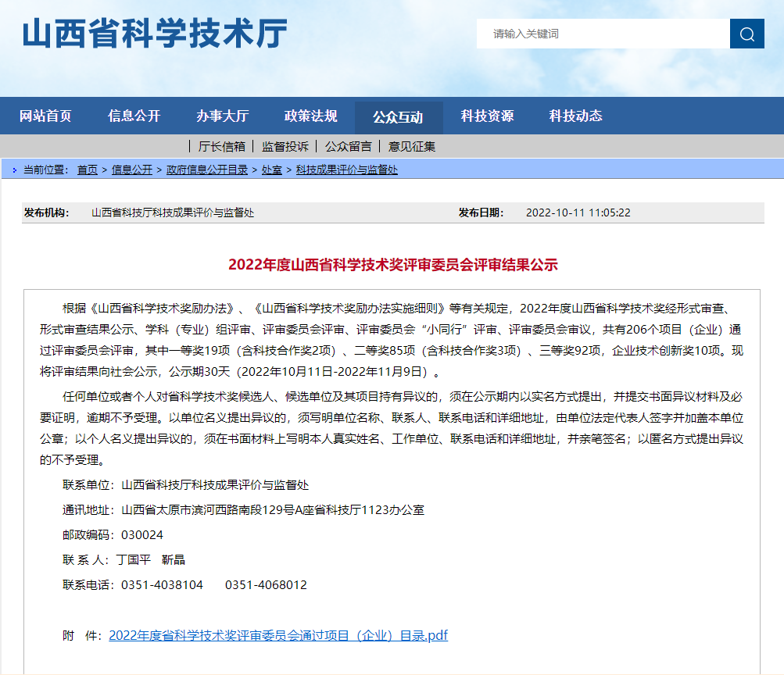Select the 公众互动 navigation tab
Screen dimensions: 784x675
[398, 117]
